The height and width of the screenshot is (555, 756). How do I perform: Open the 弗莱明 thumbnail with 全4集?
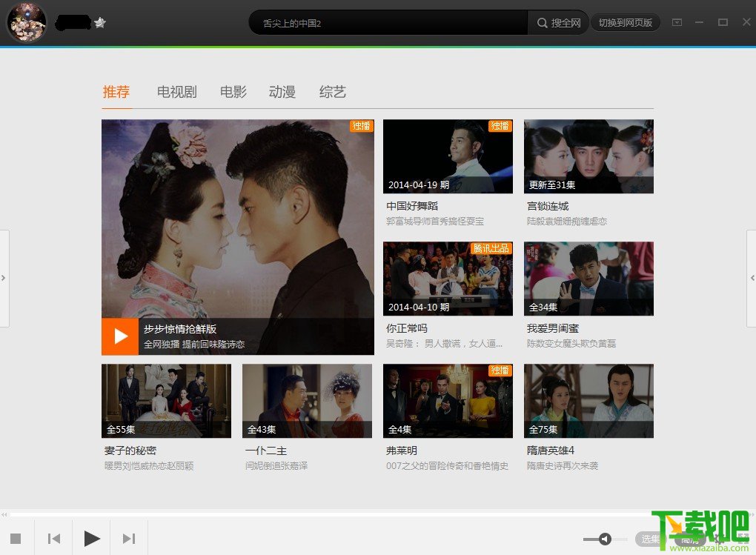click(448, 401)
